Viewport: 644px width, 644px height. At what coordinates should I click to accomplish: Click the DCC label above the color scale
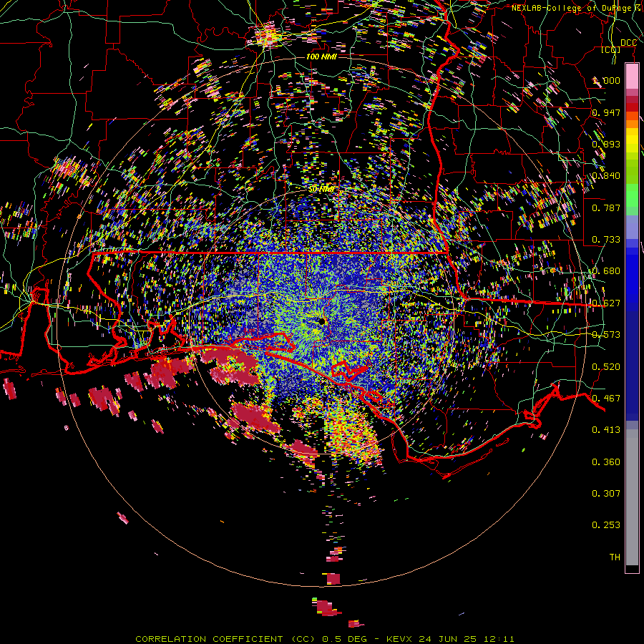628,43
